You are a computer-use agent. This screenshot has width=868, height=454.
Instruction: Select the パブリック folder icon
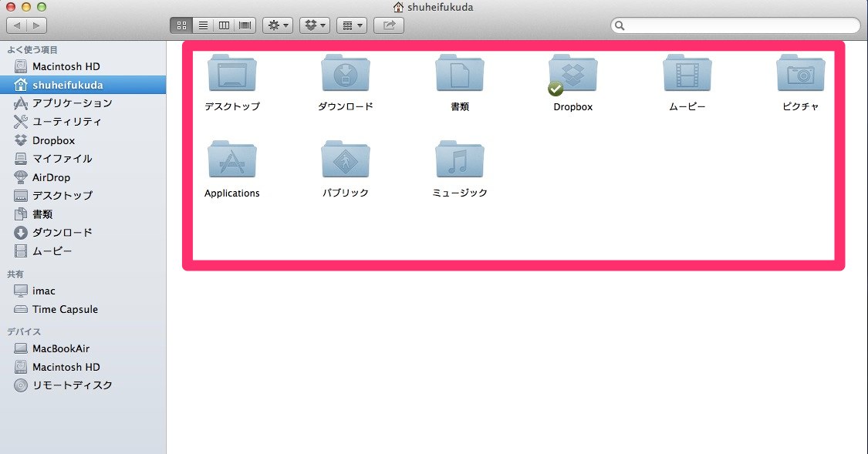coord(346,160)
